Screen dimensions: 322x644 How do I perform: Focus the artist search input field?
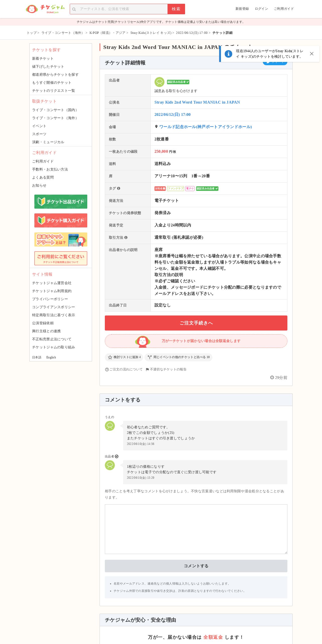pyautogui.click(x=123, y=9)
